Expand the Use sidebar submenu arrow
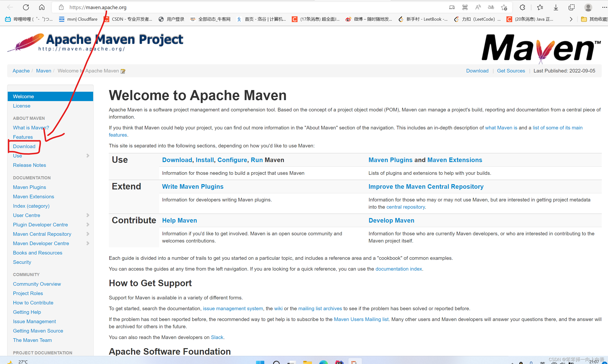The height and width of the screenshot is (364, 608). (88, 156)
